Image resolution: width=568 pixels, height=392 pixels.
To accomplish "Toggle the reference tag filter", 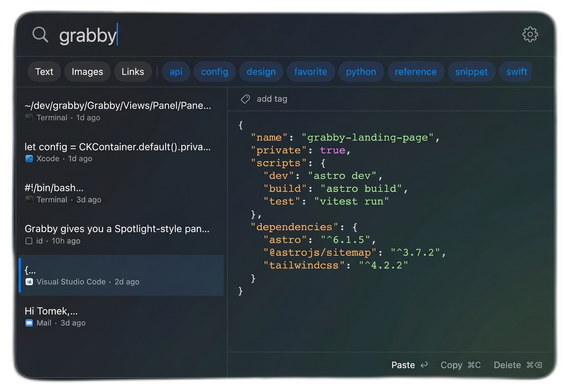I will 416,72.
